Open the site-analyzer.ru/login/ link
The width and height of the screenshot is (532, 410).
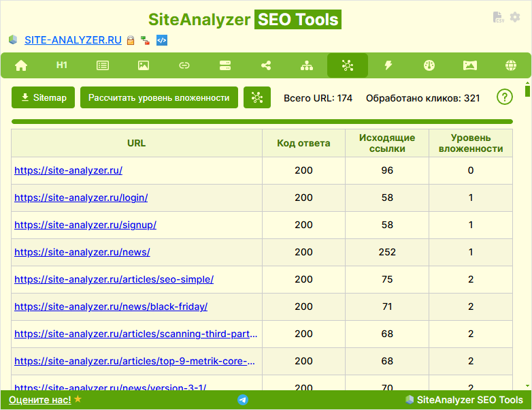coord(81,198)
